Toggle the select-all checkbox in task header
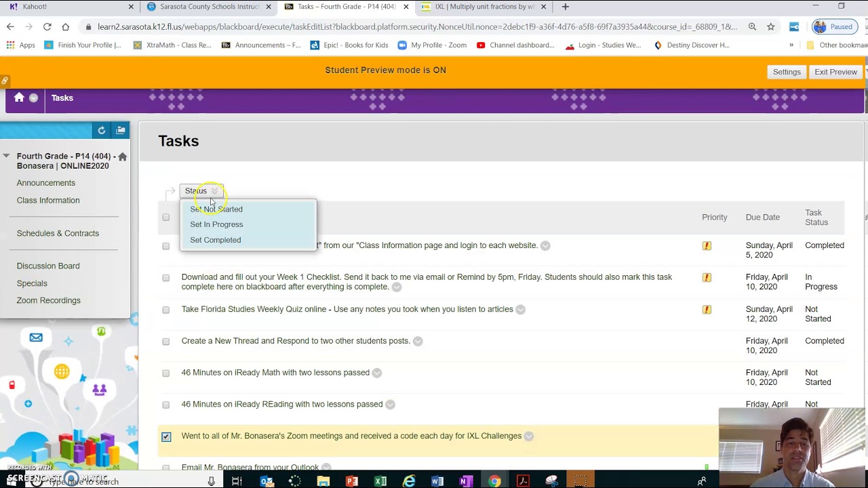868x488 pixels. pyautogui.click(x=166, y=218)
